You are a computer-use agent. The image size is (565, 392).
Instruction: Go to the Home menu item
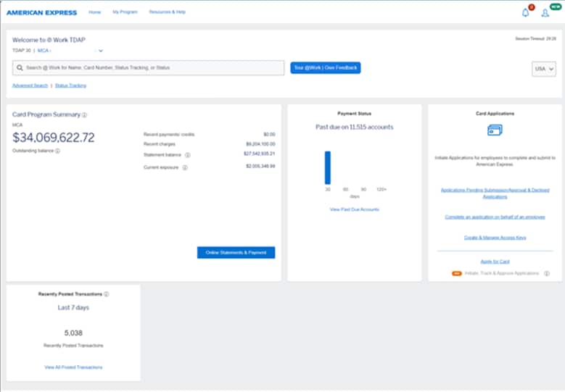95,12
